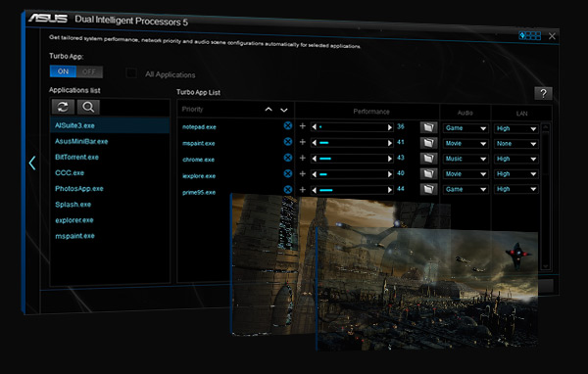Move priority up with the up arrow
588x374 pixels.
[269, 110]
